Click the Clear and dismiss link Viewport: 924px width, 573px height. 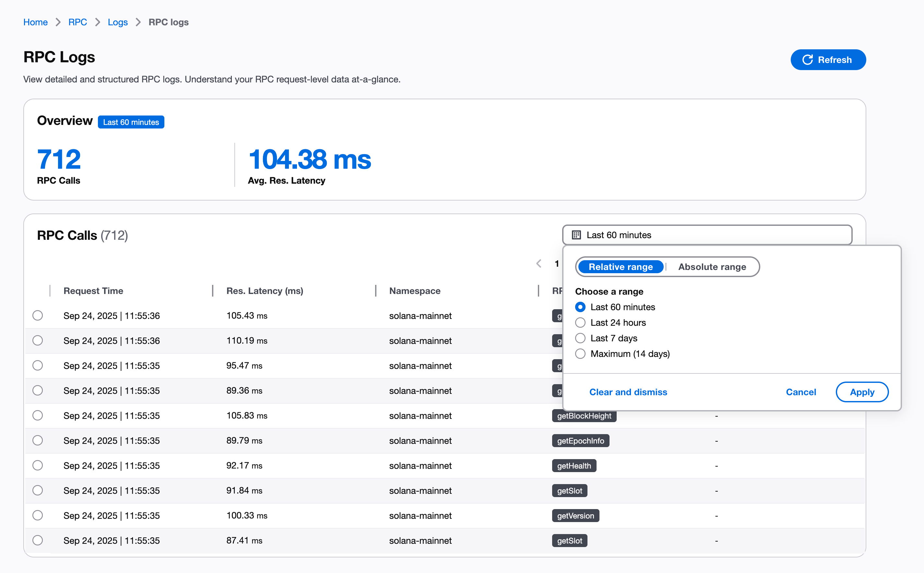[x=628, y=392]
